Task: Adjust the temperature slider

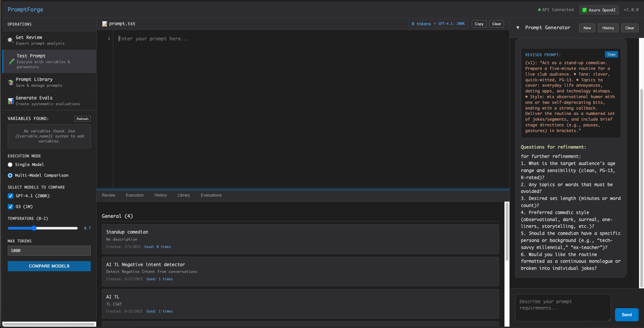Action: click(x=35, y=228)
